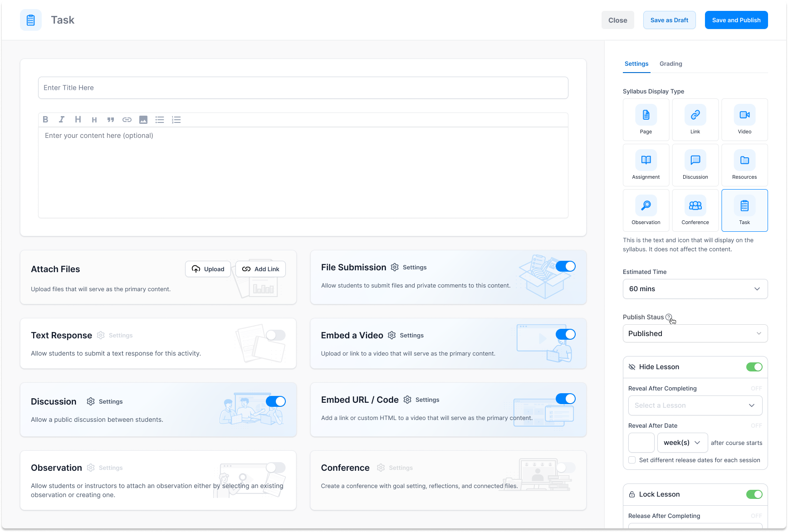Open Discussion card settings gear
The height and width of the screenshot is (532, 788).
tap(91, 402)
